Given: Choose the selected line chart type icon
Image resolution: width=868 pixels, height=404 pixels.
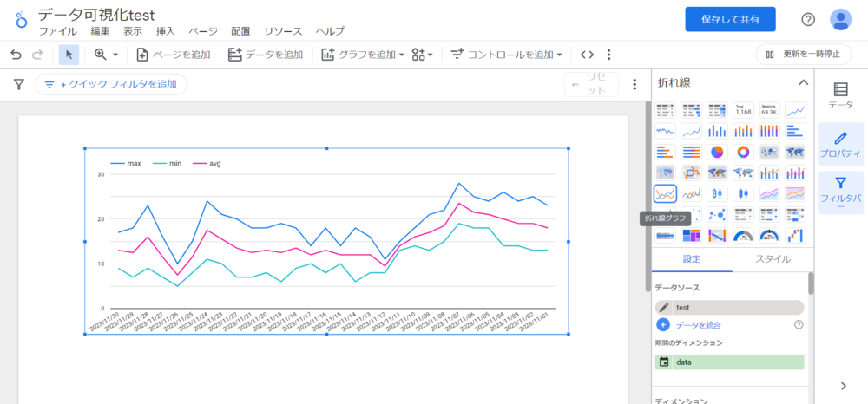Looking at the screenshot, I should [x=665, y=193].
